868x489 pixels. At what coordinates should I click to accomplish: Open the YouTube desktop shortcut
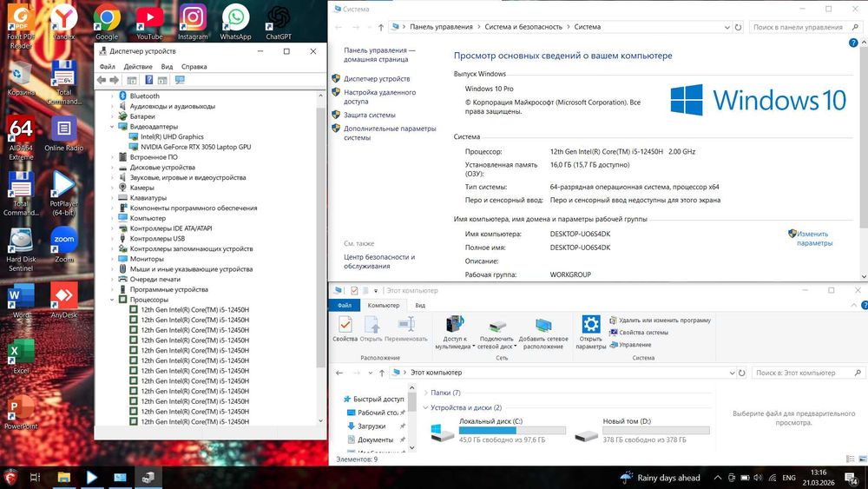pyautogui.click(x=149, y=23)
